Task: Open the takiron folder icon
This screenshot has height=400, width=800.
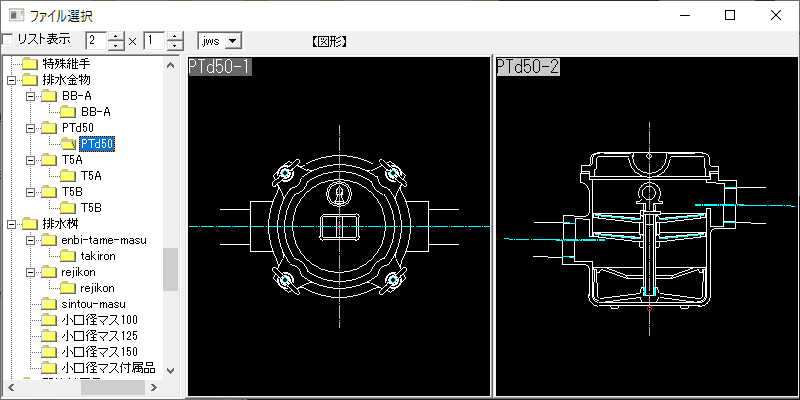Action: click(68, 256)
